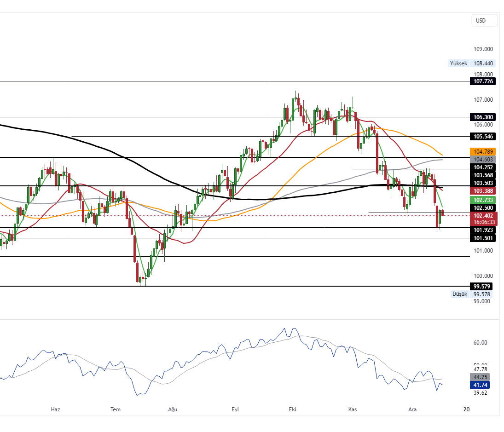Toggle the 102.500 price level label

(482, 208)
